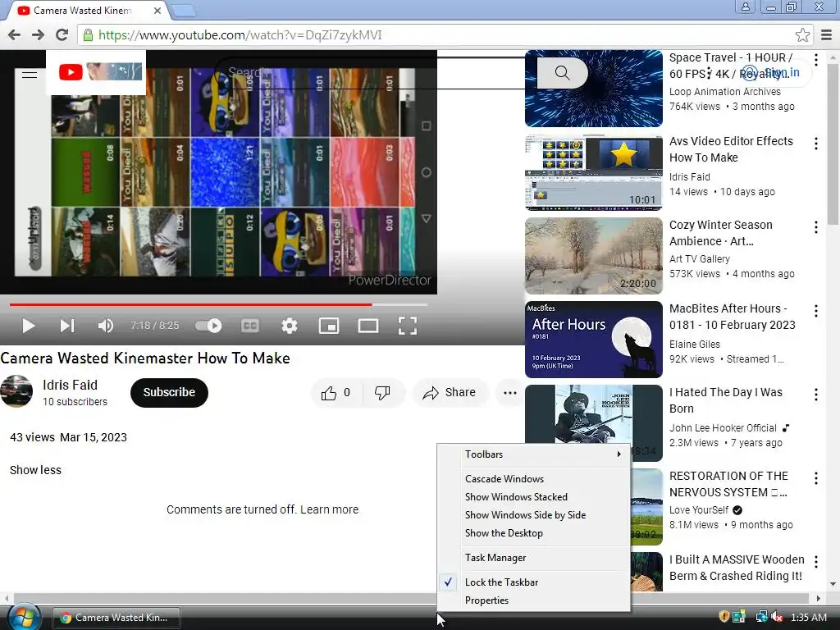This screenshot has width=840, height=630.
Task: Share the video
Action: pyautogui.click(x=450, y=393)
